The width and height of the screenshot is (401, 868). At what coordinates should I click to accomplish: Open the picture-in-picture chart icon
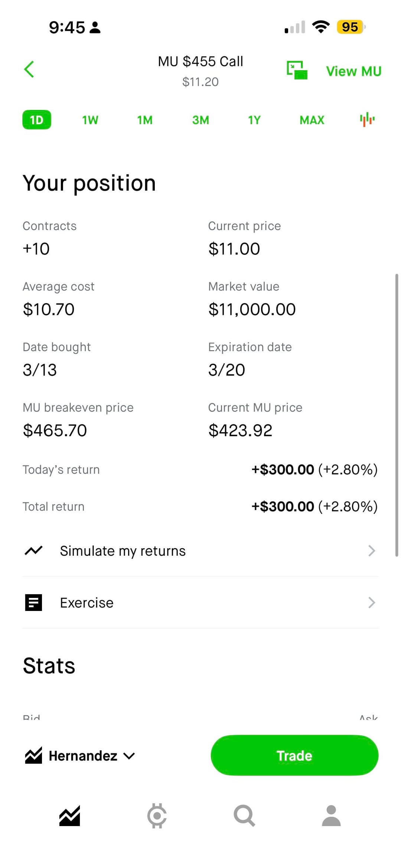297,70
